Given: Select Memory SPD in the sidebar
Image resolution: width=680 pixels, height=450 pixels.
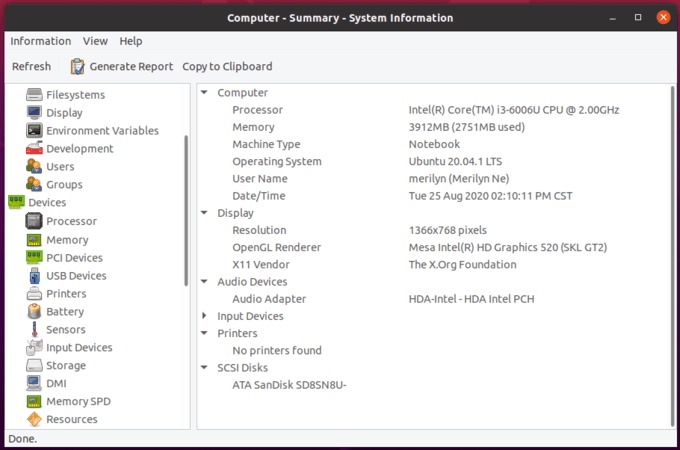Looking at the screenshot, I should click(x=78, y=401).
